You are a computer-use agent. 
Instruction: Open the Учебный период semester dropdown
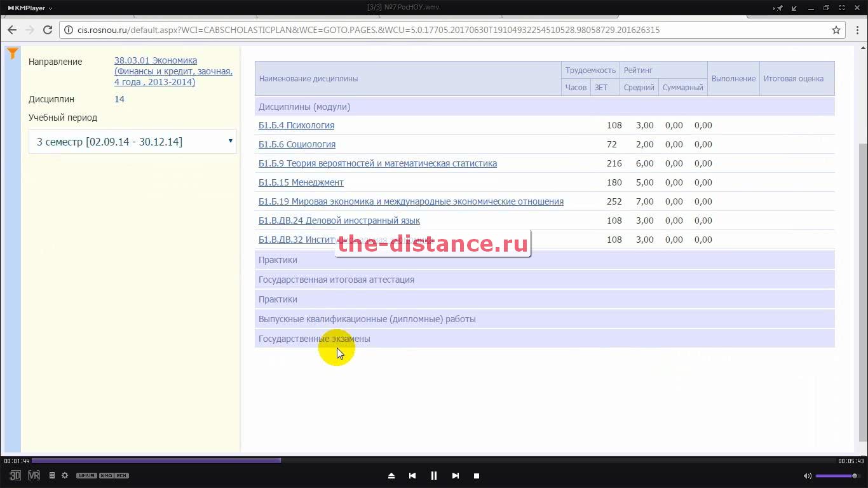pos(133,142)
